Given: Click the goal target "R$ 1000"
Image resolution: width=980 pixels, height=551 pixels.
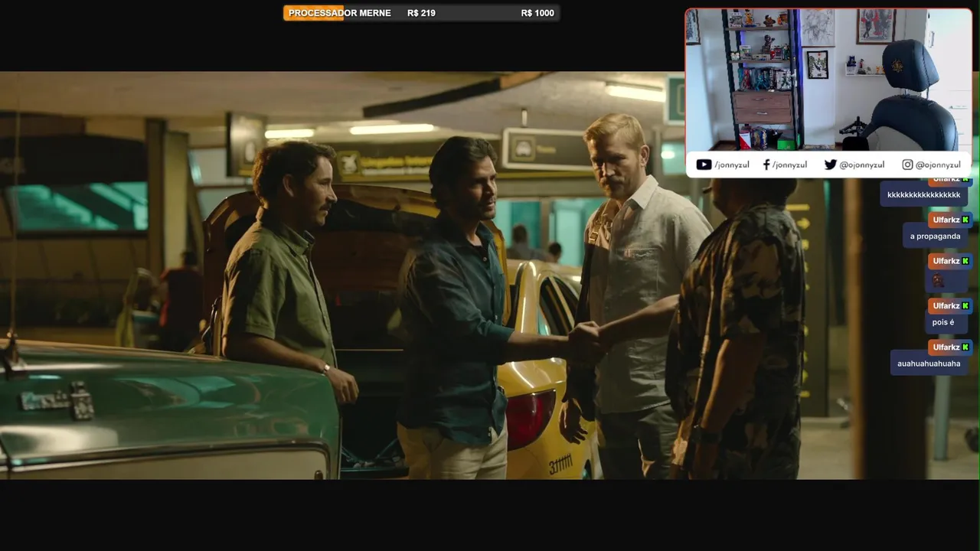Looking at the screenshot, I should pos(537,13).
